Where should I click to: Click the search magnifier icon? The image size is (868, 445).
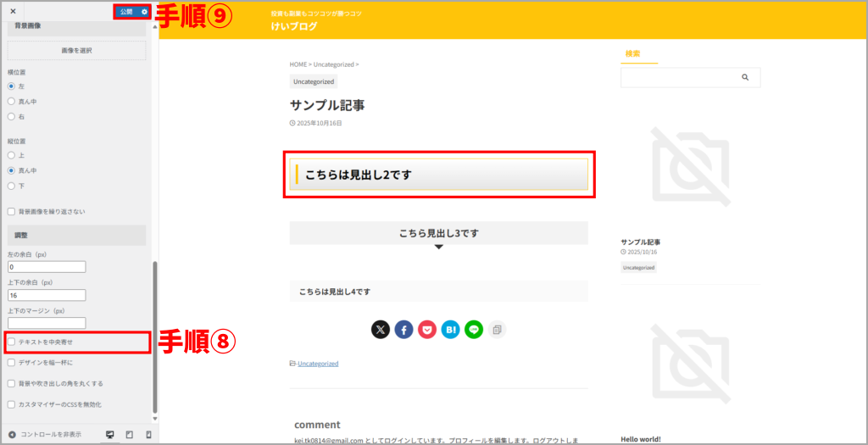point(745,77)
